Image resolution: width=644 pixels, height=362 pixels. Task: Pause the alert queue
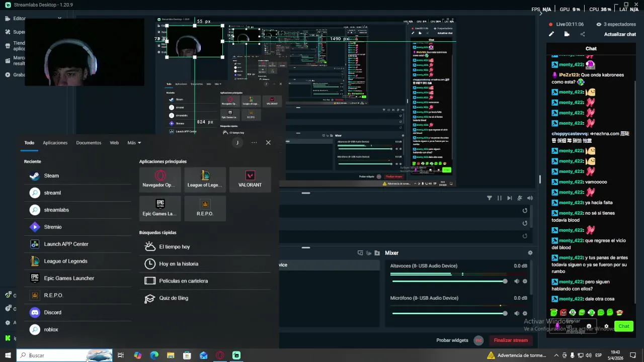[499, 198]
